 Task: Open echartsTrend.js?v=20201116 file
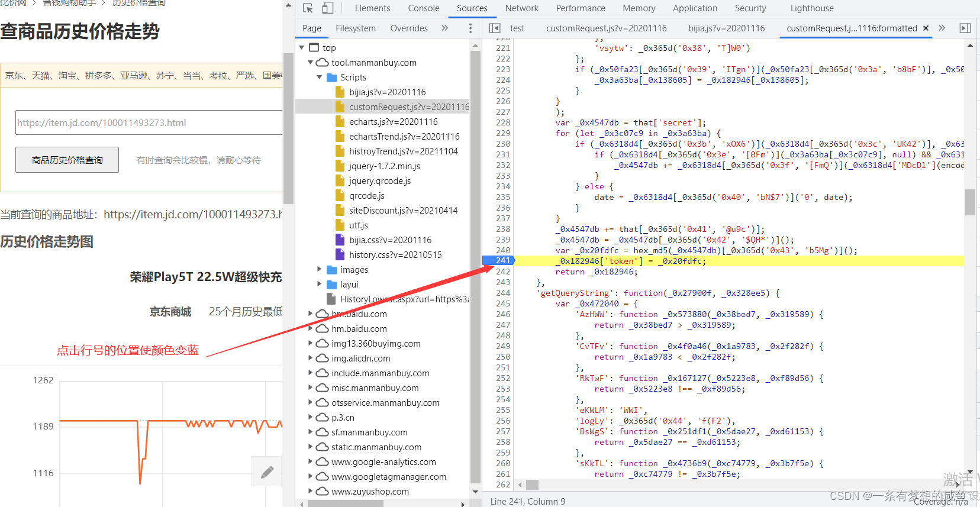[x=404, y=136]
